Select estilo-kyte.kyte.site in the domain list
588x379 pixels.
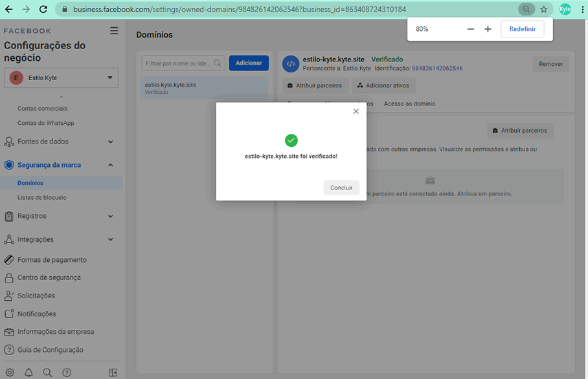click(x=204, y=88)
